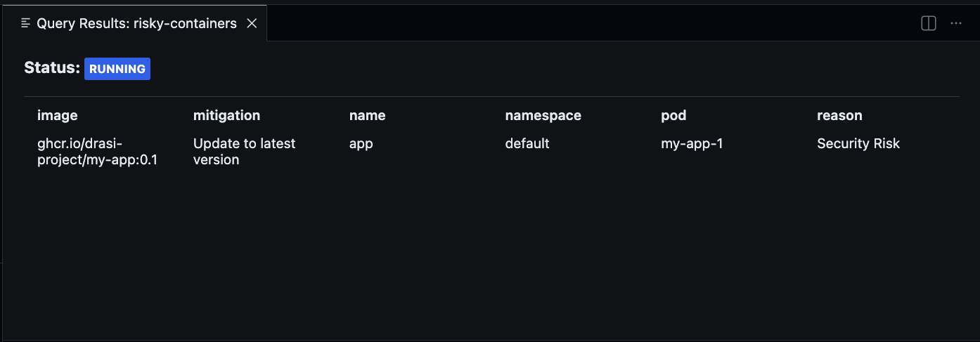Split the editor with the layout icon
This screenshot has height=342, width=980.
click(x=929, y=23)
